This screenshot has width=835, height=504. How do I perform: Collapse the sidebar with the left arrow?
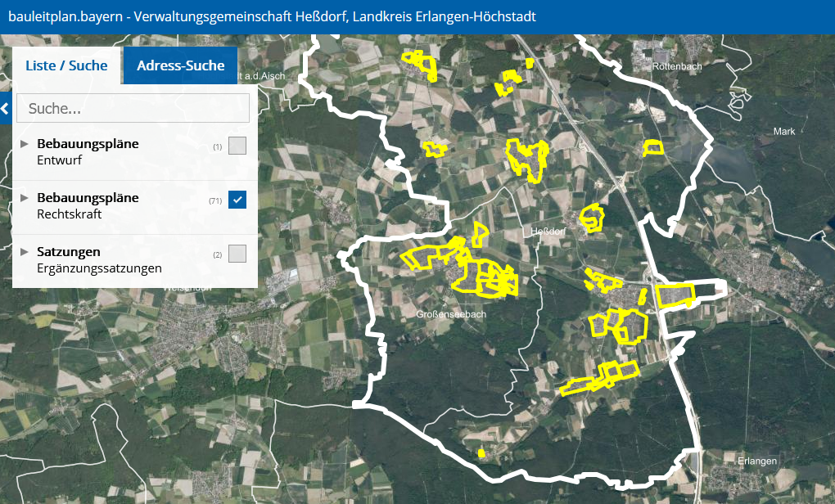(x=5, y=108)
